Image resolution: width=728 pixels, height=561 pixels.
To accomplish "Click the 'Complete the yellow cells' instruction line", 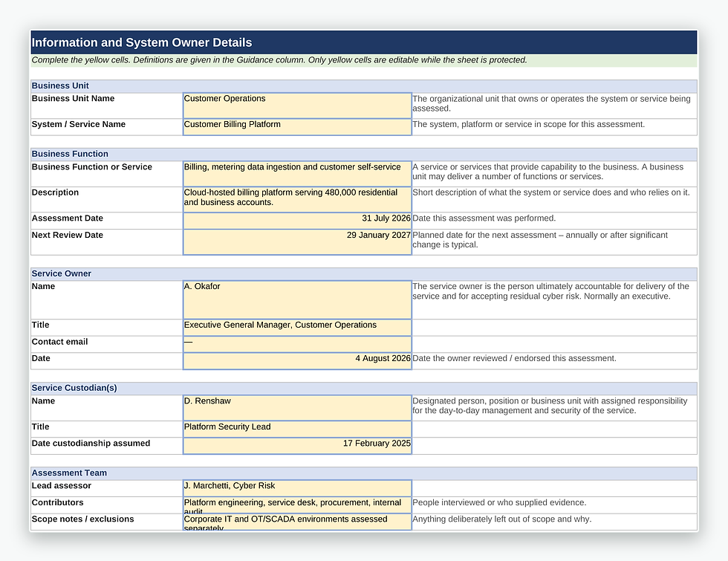I will (x=279, y=60).
